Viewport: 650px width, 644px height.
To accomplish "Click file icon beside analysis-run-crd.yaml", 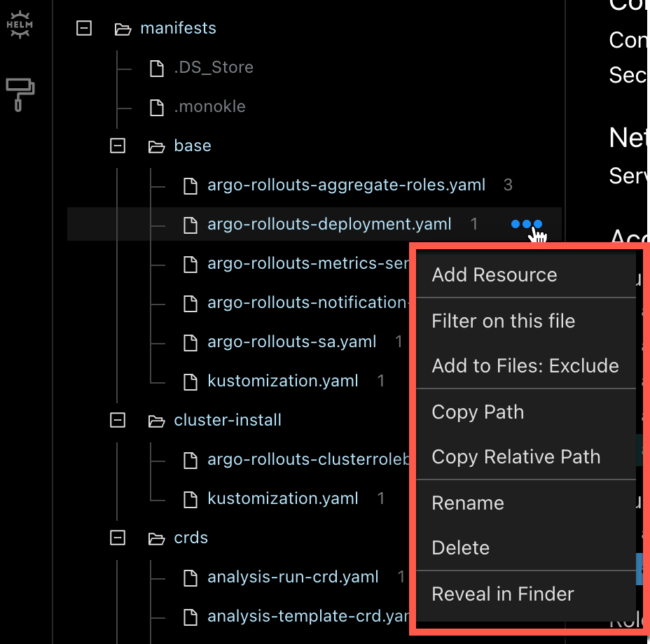I will coord(191,577).
